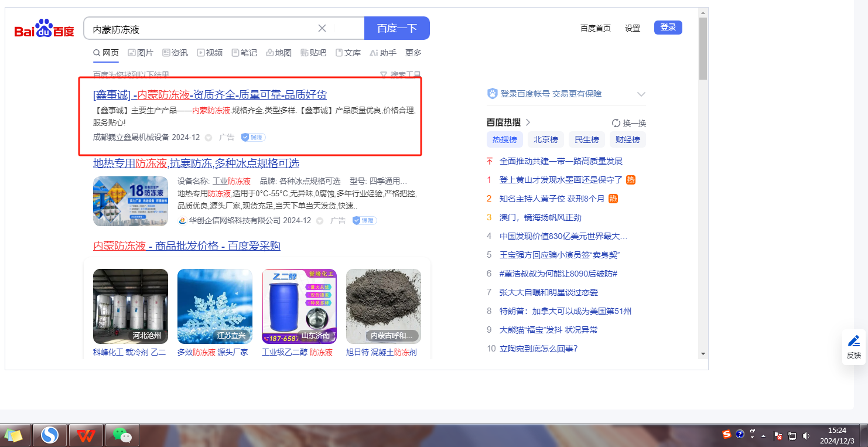Click the 保障 badge on 成都巍立鑫晟机械设备 row
Screen dimensions: 868x447
click(x=254, y=137)
